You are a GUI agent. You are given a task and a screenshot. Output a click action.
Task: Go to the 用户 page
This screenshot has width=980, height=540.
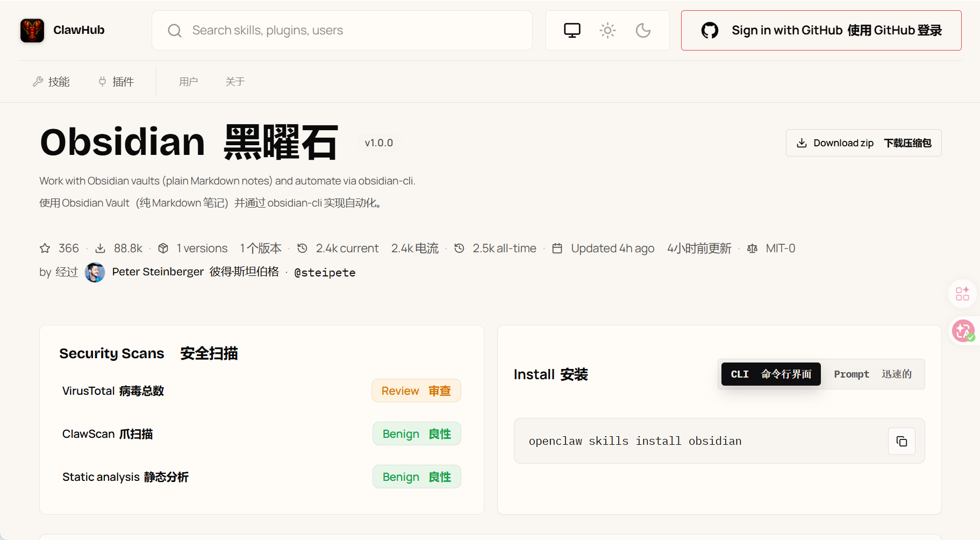(189, 82)
